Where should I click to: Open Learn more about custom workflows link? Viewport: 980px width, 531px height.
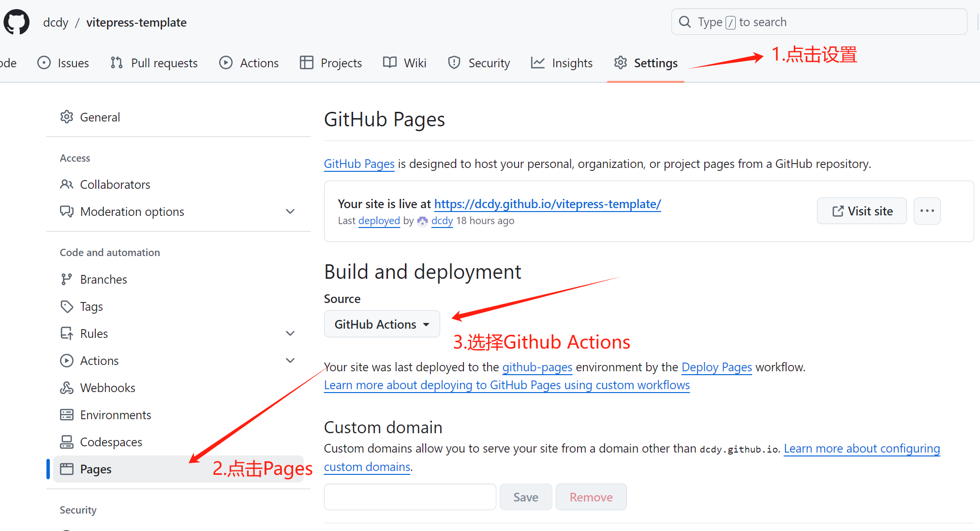coord(507,385)
